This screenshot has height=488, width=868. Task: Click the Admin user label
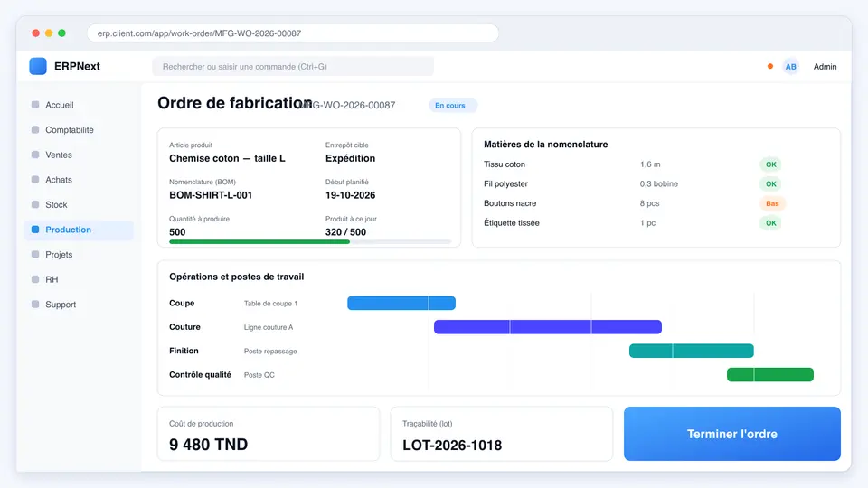825,66
